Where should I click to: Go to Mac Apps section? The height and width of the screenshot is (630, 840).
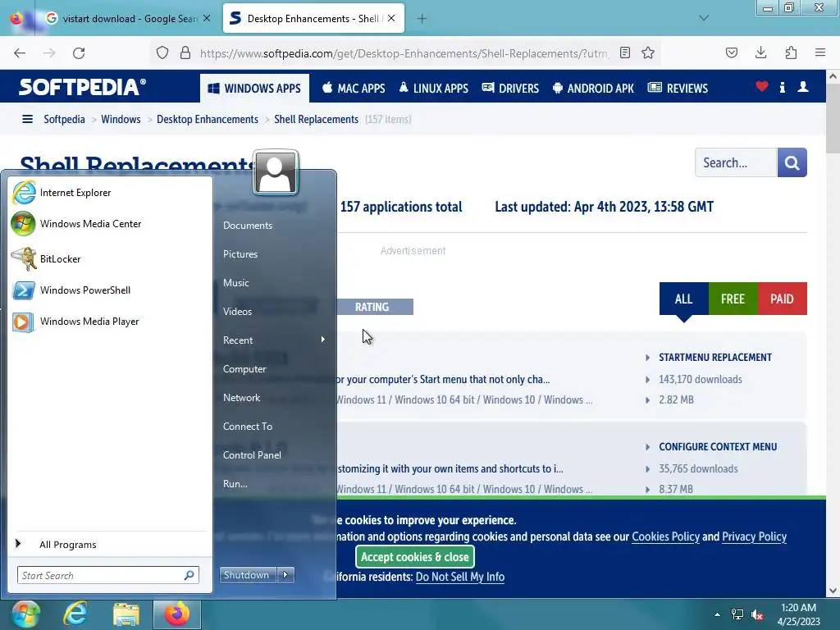pyautogui.click(x=354, y=89)
